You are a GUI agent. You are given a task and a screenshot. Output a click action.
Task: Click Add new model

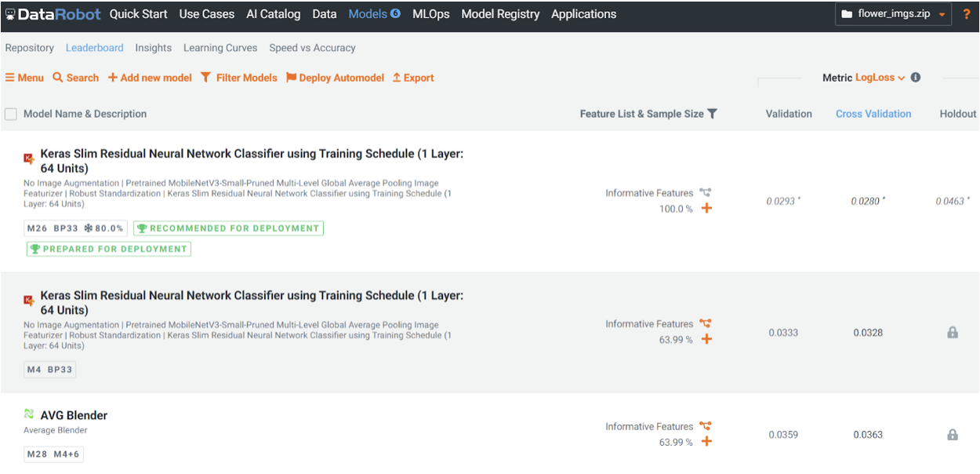coord(150,78)
